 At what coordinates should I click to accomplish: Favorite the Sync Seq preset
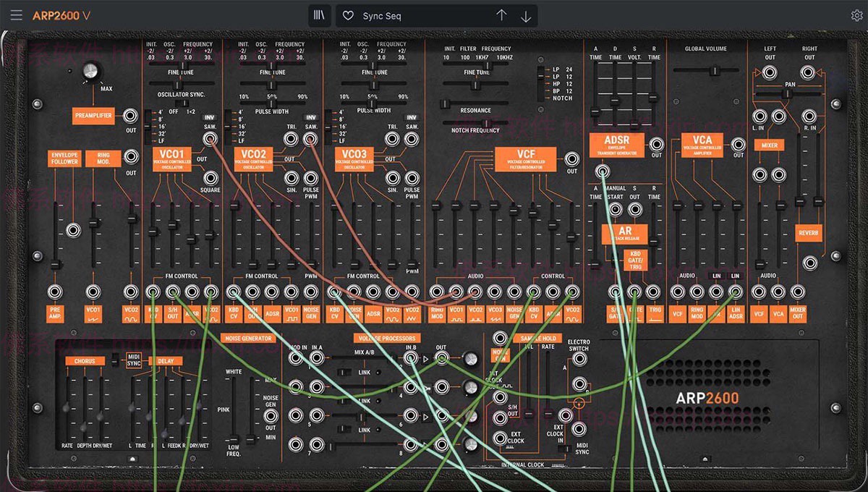(348, 15)
